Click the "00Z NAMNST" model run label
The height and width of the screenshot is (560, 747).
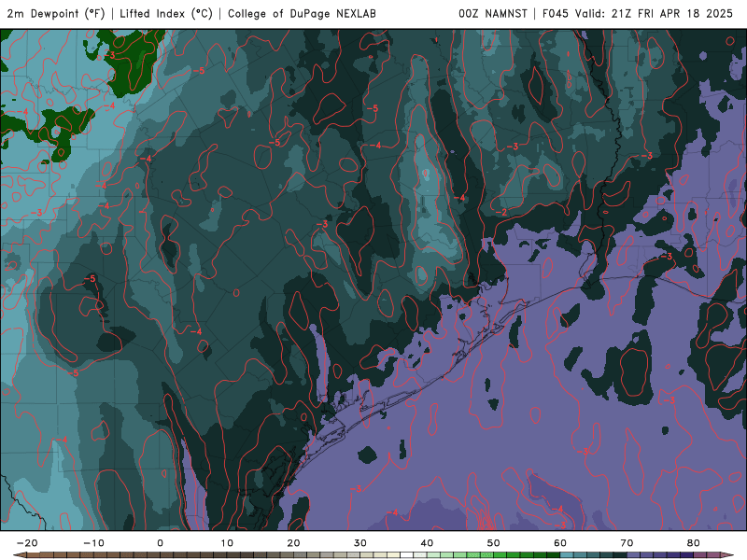[x=493, y=13]
